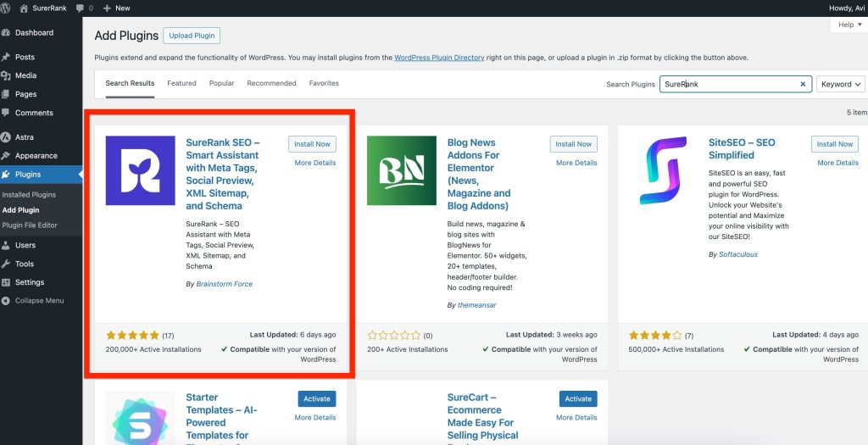Install the SiteSEO plugin
The image size is (868, 445).
tap(835, 144)
